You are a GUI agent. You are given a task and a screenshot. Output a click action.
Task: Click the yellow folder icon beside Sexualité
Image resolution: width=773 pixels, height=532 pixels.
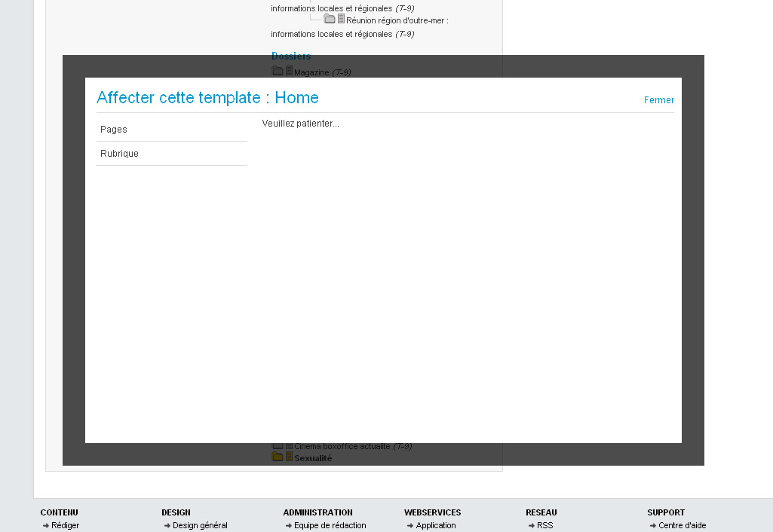point(277,457)
